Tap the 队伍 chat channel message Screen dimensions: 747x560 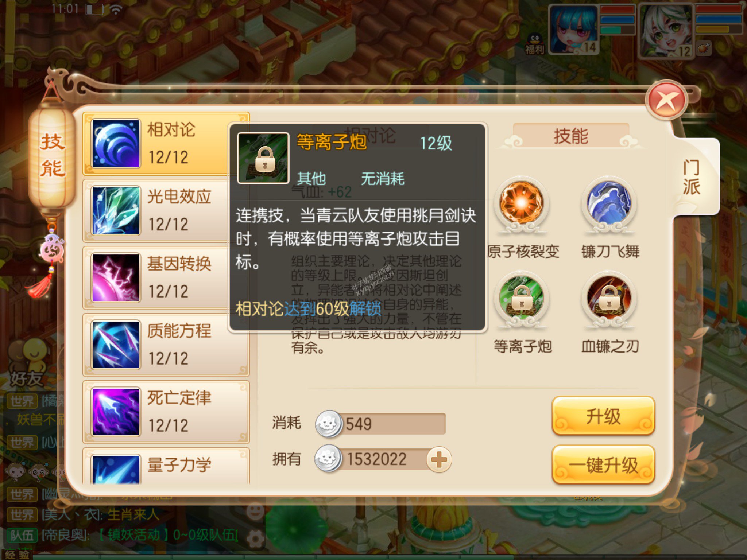coord(122,535)
